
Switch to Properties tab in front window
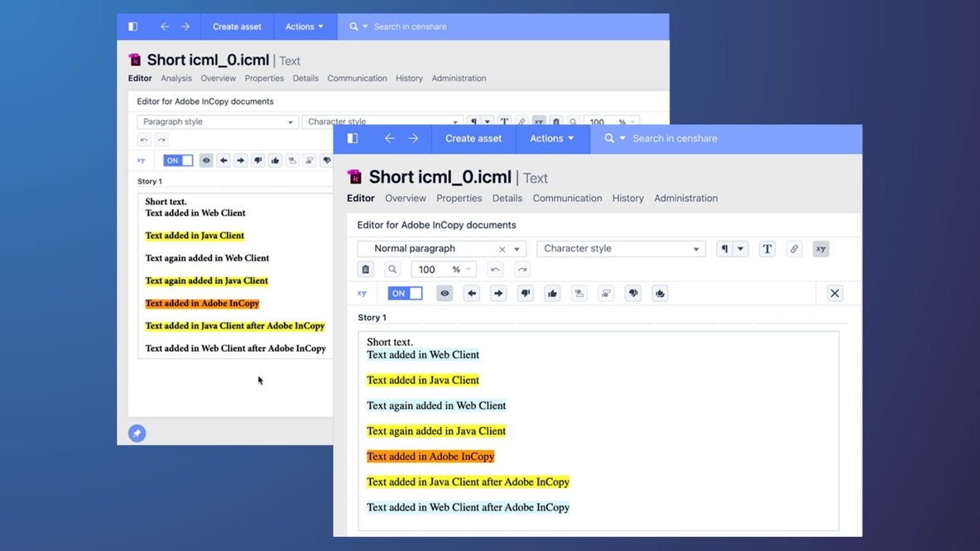click(459, 198)
